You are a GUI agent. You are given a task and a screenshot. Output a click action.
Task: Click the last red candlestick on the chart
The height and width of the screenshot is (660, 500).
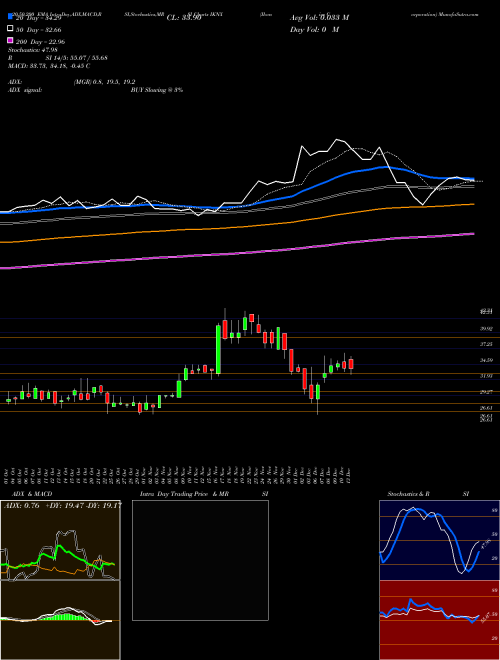[351, 364]
